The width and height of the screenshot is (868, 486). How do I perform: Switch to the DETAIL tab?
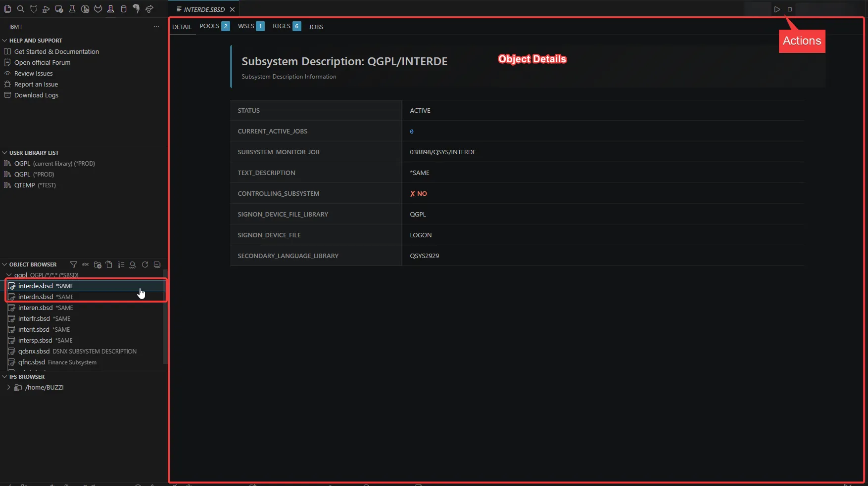(x=182, y=27)
